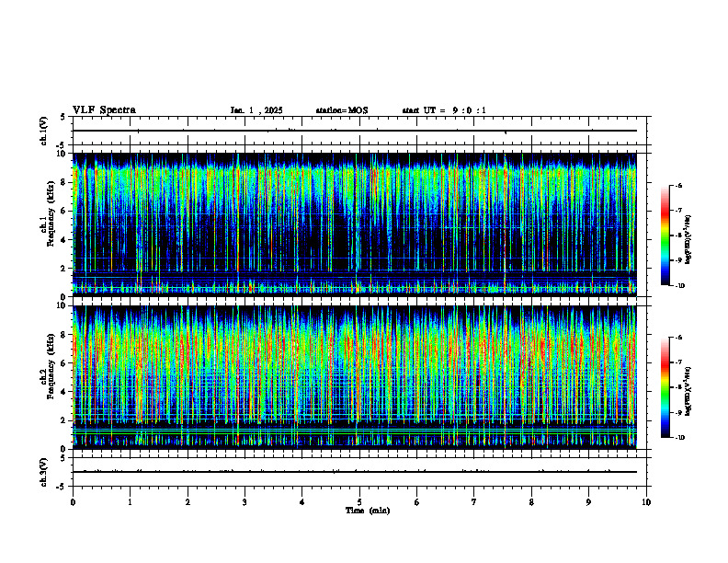Click the ch.1 spectrogram color scale bar
Screen dimensions: 728x563
click(x=665, y=236)
